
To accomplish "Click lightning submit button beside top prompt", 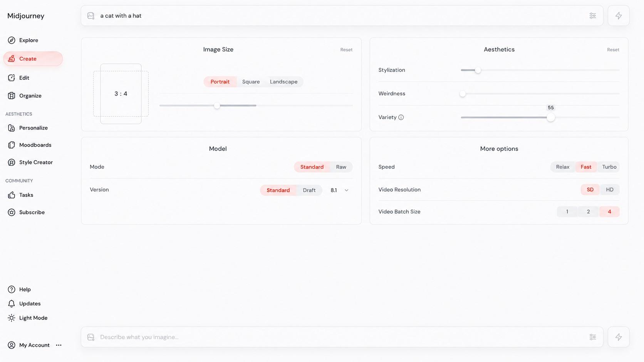I will [619, 16].
